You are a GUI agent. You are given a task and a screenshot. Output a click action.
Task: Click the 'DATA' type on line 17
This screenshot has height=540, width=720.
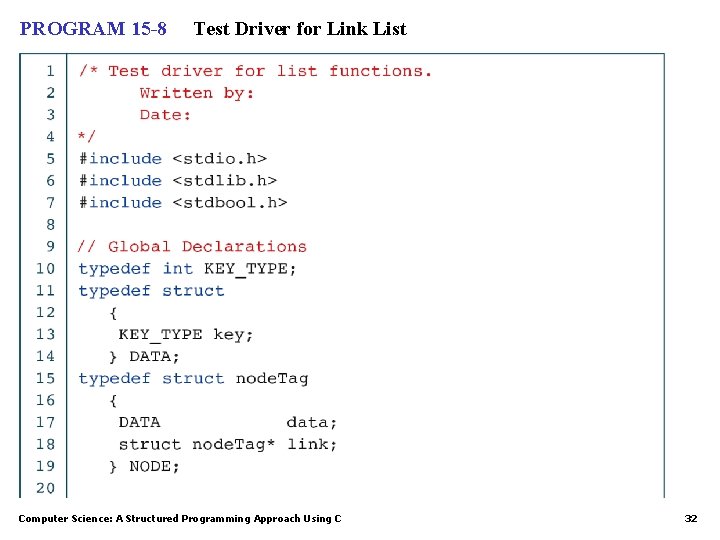tap(140, 422)
